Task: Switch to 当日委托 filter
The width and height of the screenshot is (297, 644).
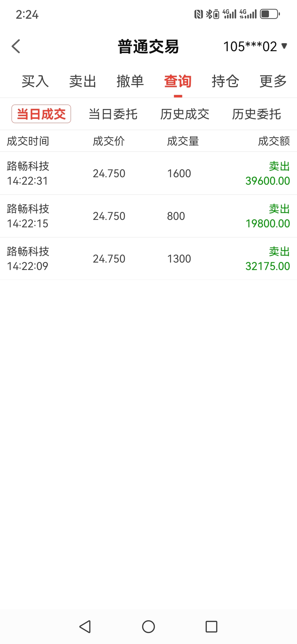Action: click(x=113, y=114)
